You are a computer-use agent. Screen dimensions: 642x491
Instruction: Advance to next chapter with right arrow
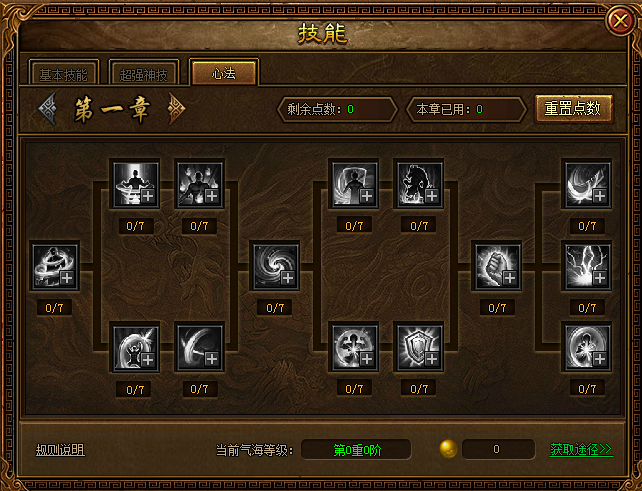(176, 109)
